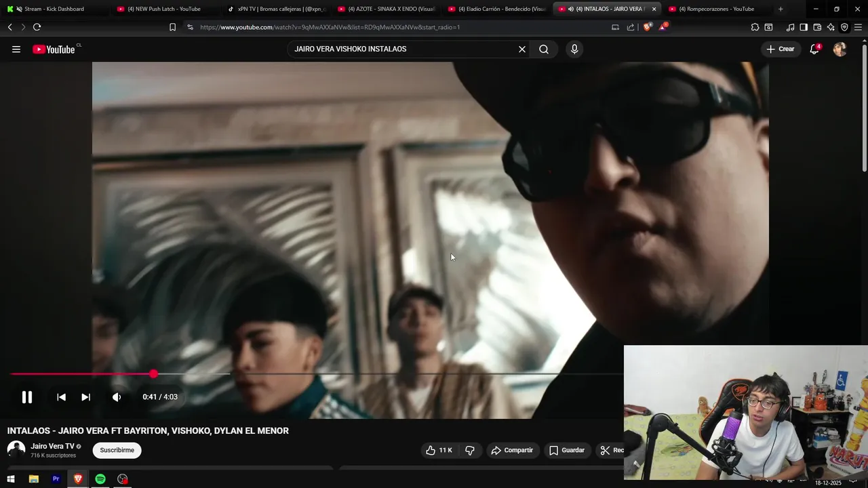
Task: Open File Explorer from taskbar
Action: [34, 479]
